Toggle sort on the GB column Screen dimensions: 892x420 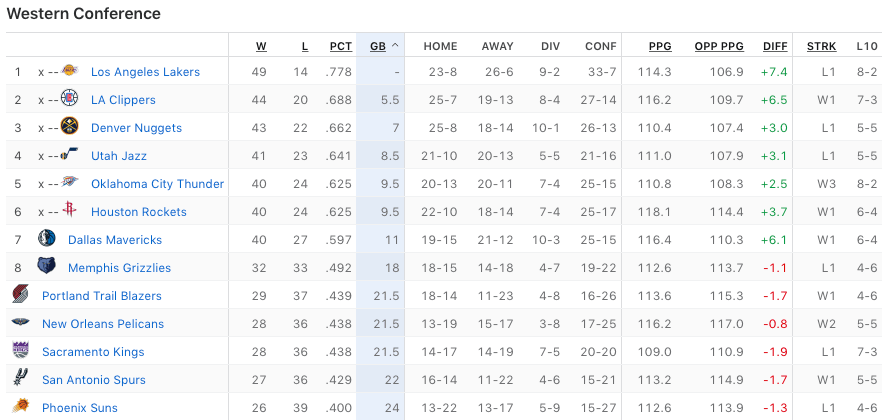[378, 46]
